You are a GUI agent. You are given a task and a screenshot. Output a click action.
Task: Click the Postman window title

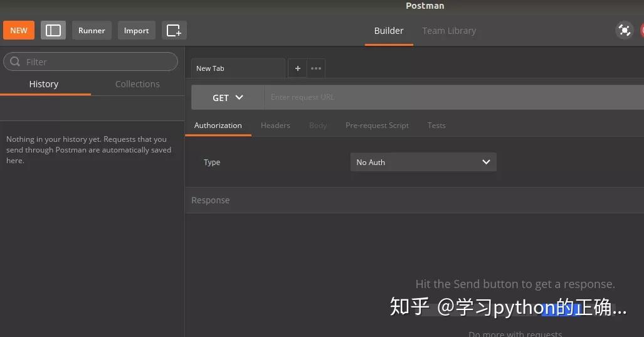point(425,6)
